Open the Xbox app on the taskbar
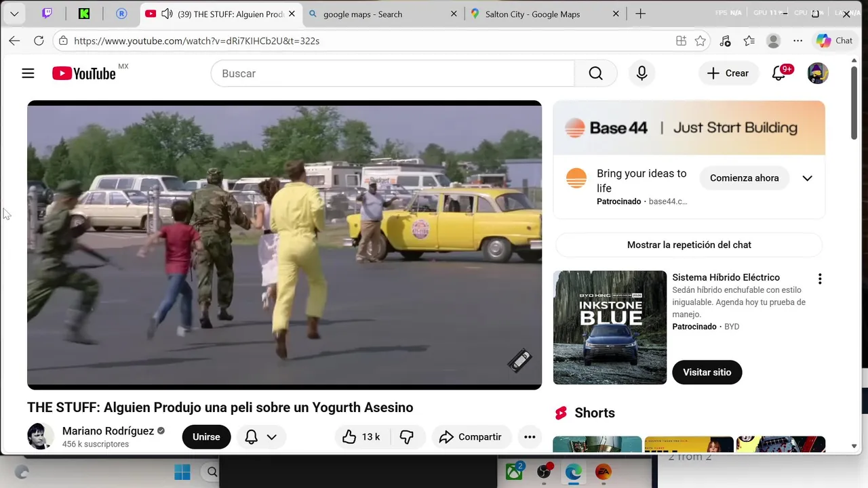 [515, 472]
